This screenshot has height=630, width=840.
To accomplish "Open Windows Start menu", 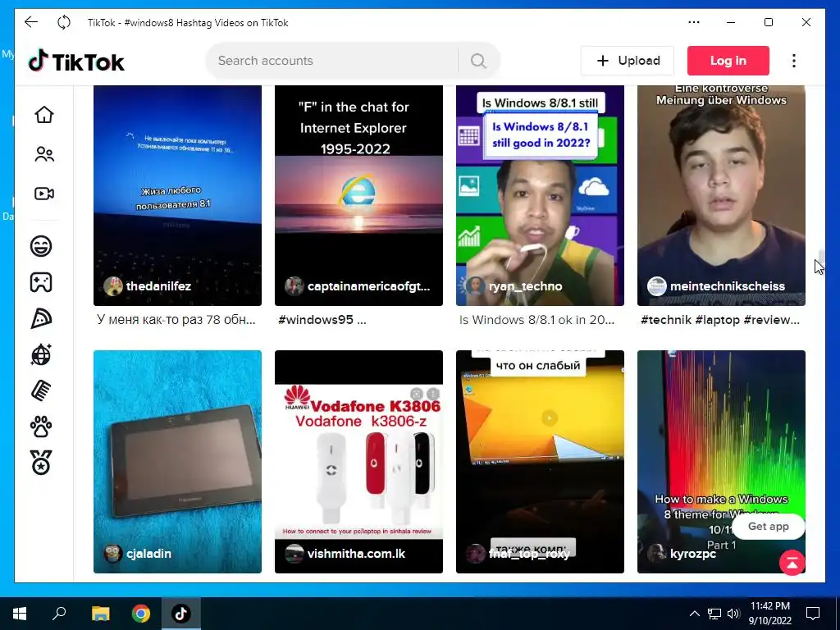I will pos(20,614).
